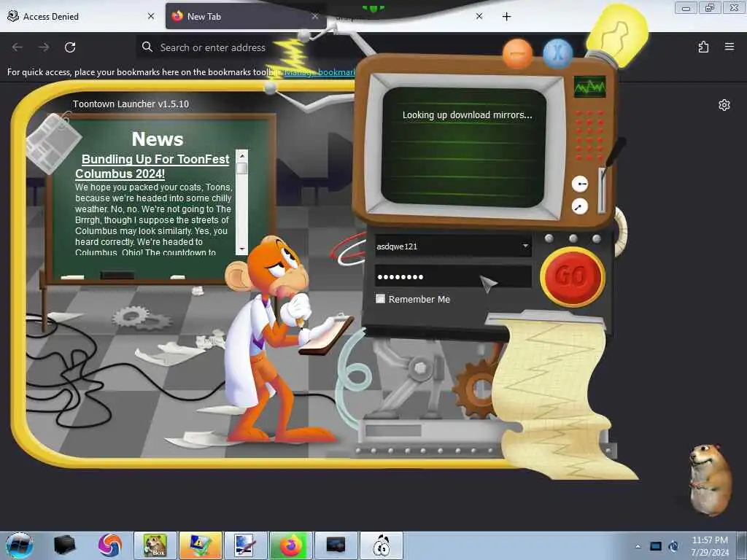This screenshot has height=560, width=747.
Task: Click news scrollbar down arrow
Action: pos(242,249)
